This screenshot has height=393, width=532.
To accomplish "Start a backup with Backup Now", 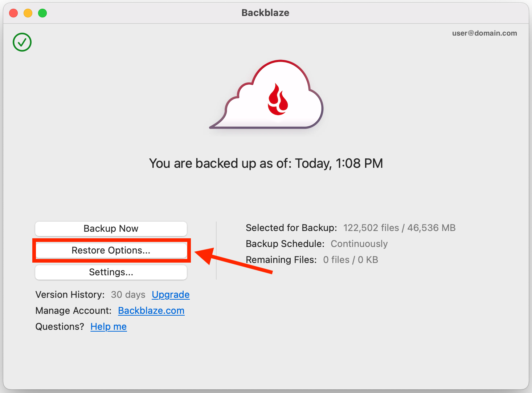I will [x=111, y=228].
